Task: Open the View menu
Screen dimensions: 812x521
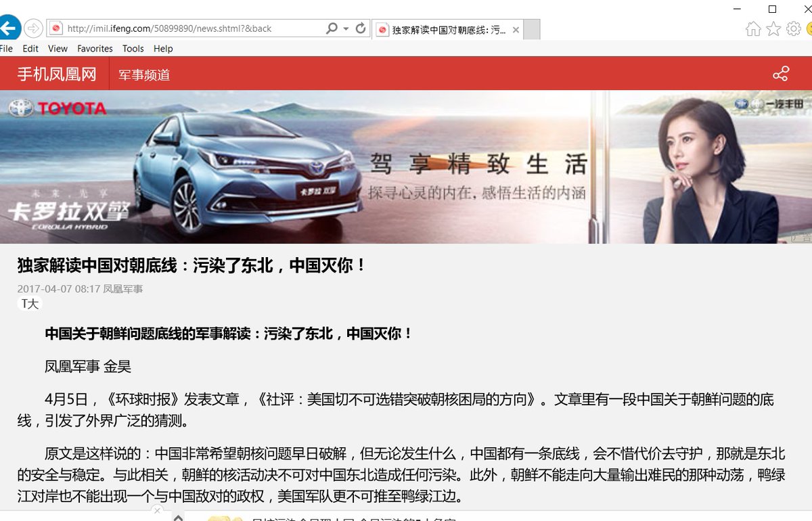Action: point(58,48)
